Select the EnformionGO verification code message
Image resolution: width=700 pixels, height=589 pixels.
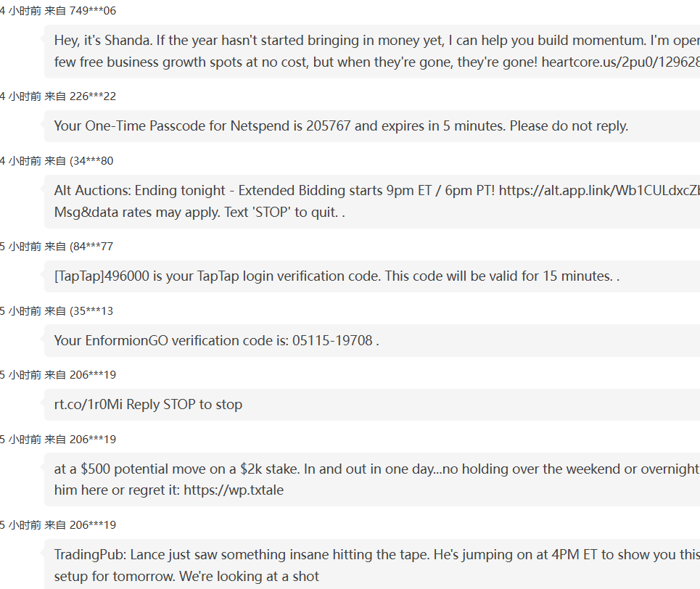pos(216,341)
